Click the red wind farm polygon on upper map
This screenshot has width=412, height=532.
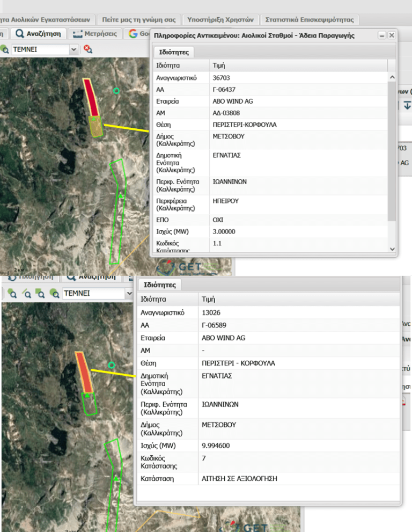click(x=91, y=98)
